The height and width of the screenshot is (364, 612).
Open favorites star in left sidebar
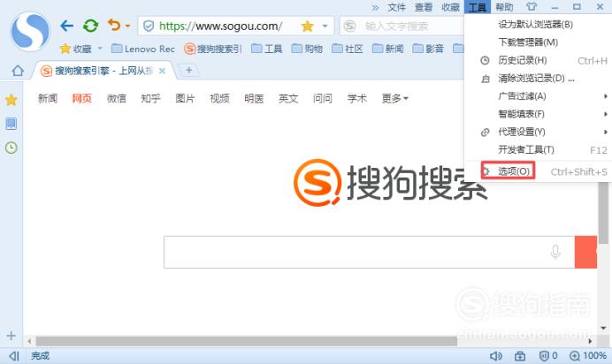[x=11, y=100]
